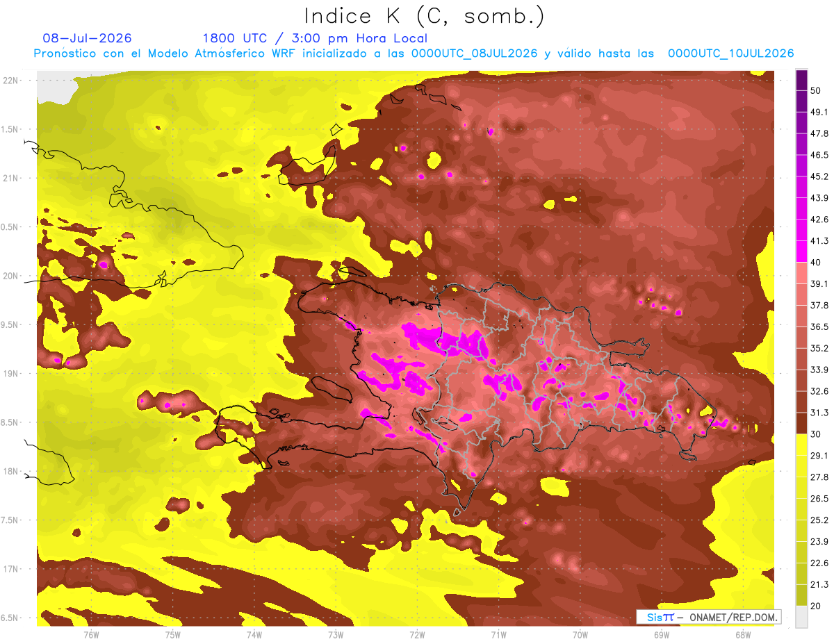This screenshot has width=834, height=644.
Task: Click the "42.6" colorbar label
Action: (x=819, y=220)
